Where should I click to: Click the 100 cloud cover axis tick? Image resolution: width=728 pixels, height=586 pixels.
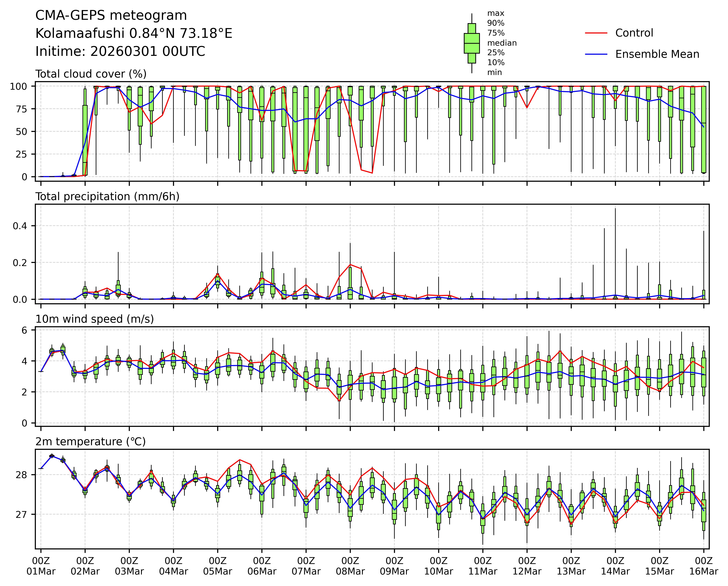pyautogui.click(x=18, y=86)
